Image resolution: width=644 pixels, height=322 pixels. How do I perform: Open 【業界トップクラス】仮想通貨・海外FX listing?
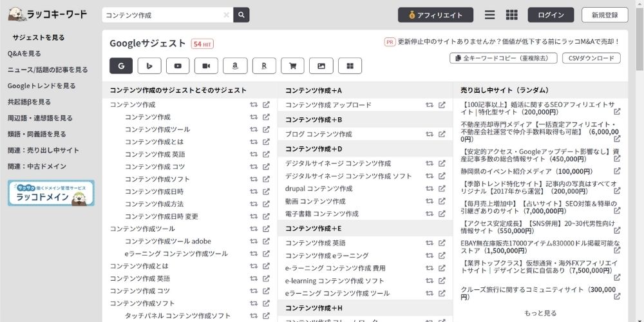coord(539,267)
